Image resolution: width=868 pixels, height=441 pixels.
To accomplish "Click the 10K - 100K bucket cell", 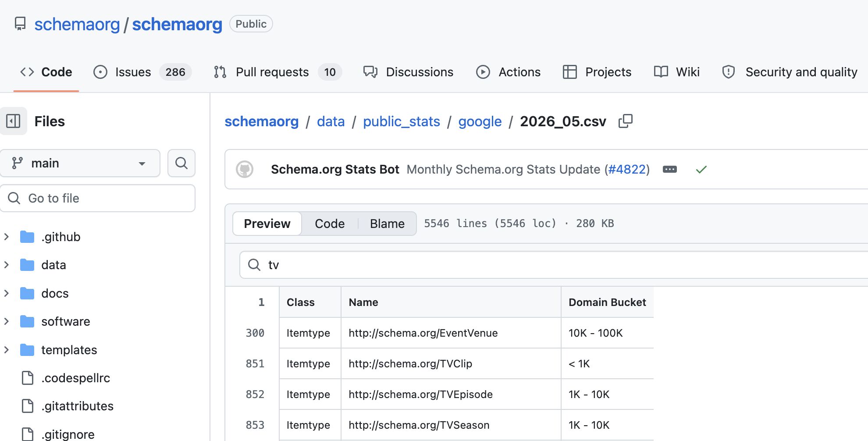I will pyautogui.click(x=607, y=333).
